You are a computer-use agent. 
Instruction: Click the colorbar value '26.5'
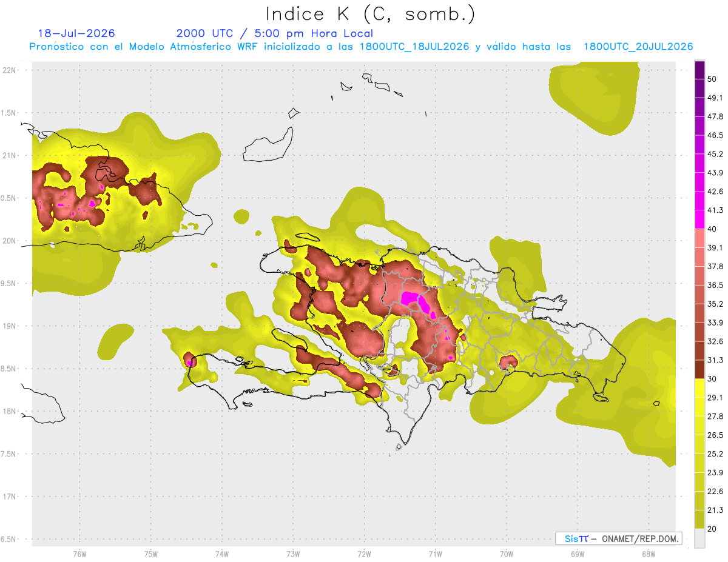point(715,435)
